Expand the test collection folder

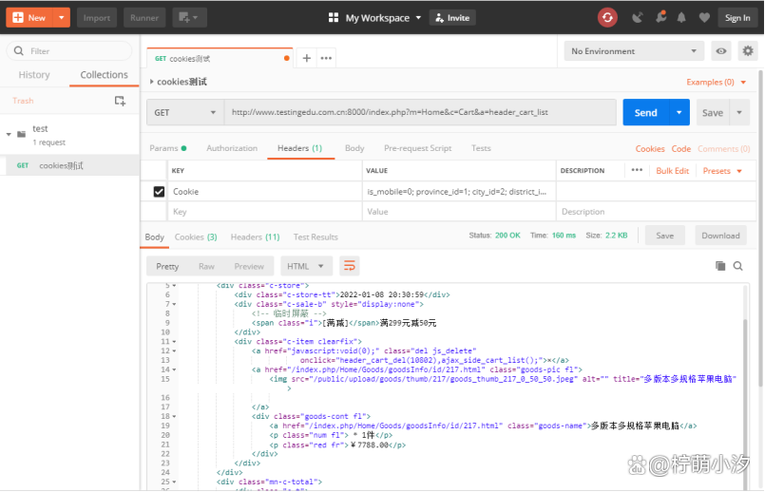(x=9, y=134)
